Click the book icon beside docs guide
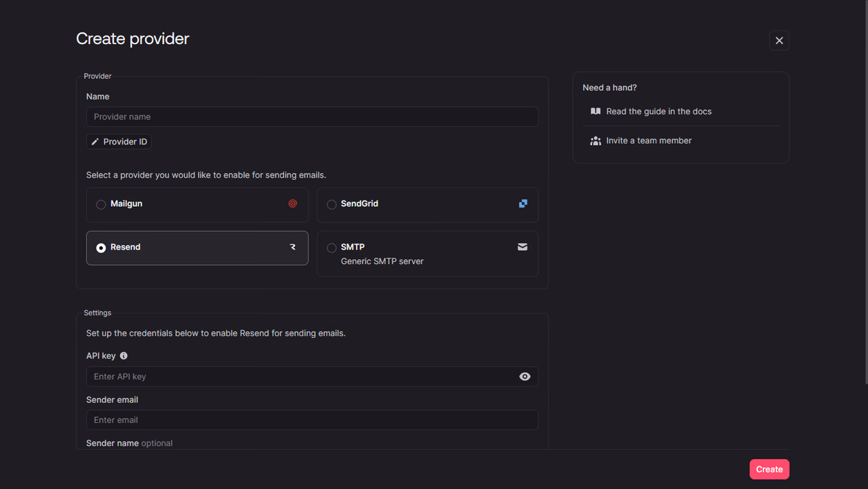This screenshot has width=868, height=489. click(595, 112)
